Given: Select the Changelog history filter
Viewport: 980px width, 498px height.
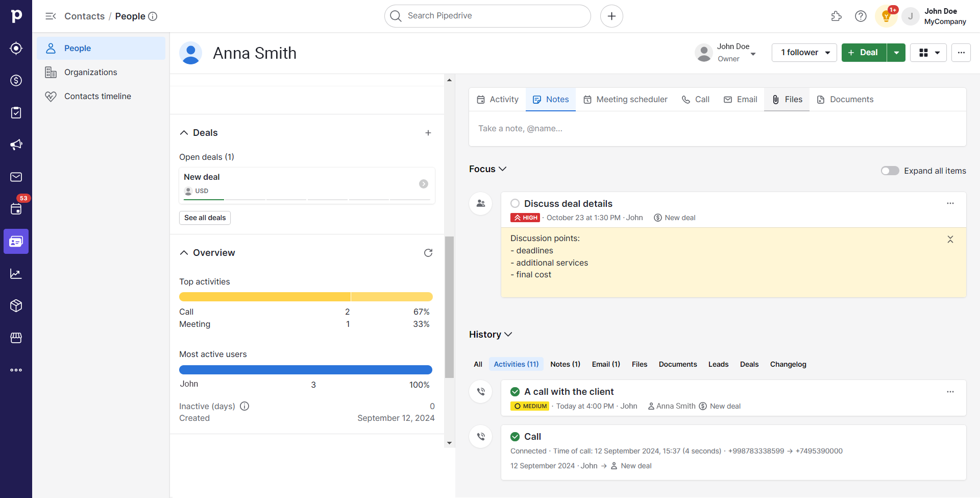Looking at the screenshot, I should (x=788, y=364).
